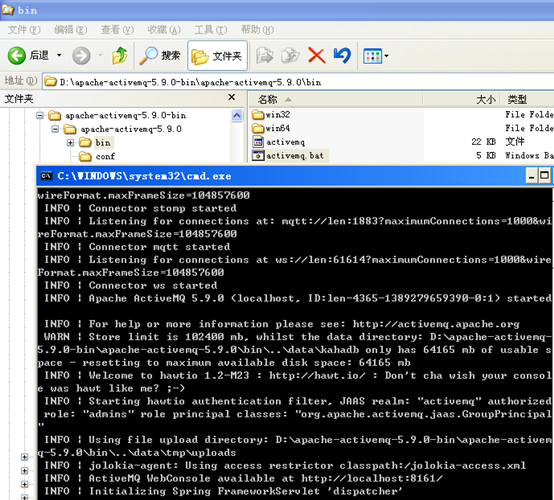Image resolution: width=554 pixels, height=500 pixels.
Task: Click the jolokia-agent console line
Action: (x=285, y=466)
